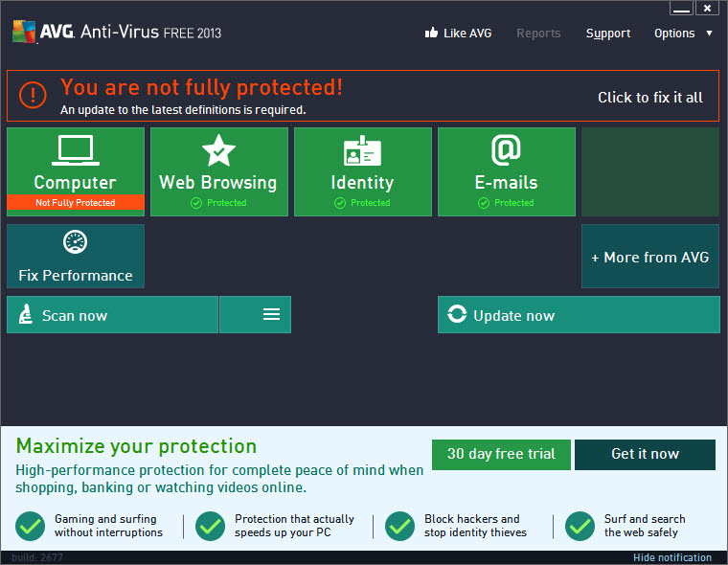
Task: Click Hide notification link
Action: tap(671, 557)
